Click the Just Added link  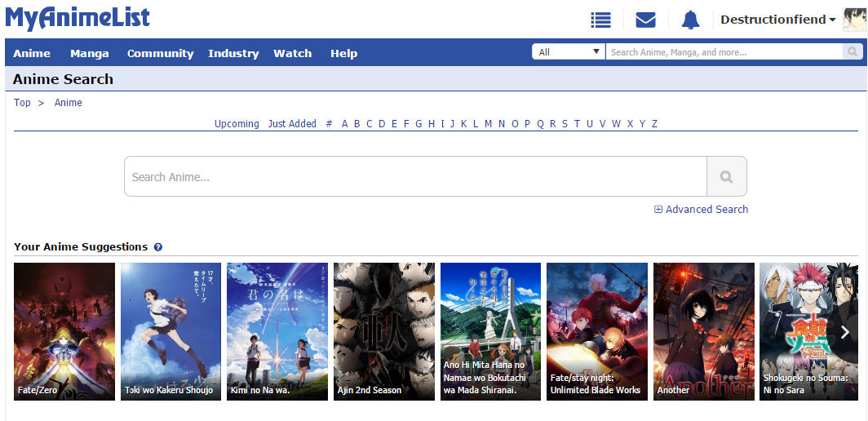coord(292,124)
